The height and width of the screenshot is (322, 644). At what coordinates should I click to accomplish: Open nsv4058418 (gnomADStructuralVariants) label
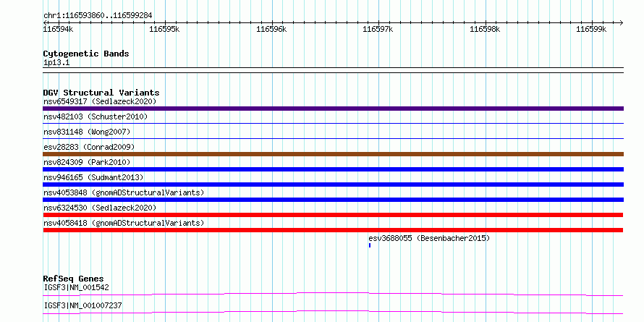click(124, 223)
